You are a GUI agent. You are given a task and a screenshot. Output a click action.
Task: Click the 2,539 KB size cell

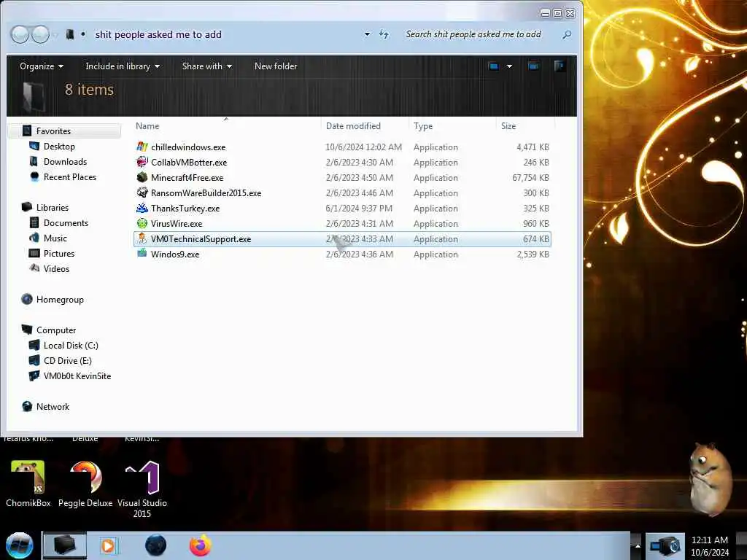pyautogui.click(x=533, y=254)
